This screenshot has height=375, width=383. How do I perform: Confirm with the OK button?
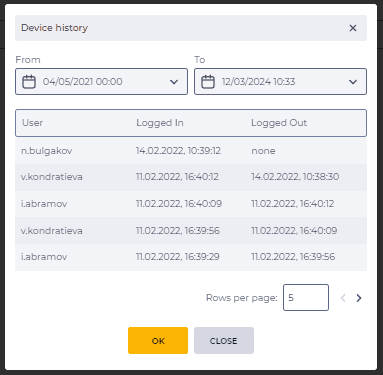pyautogui.click(x=158, y=340)
